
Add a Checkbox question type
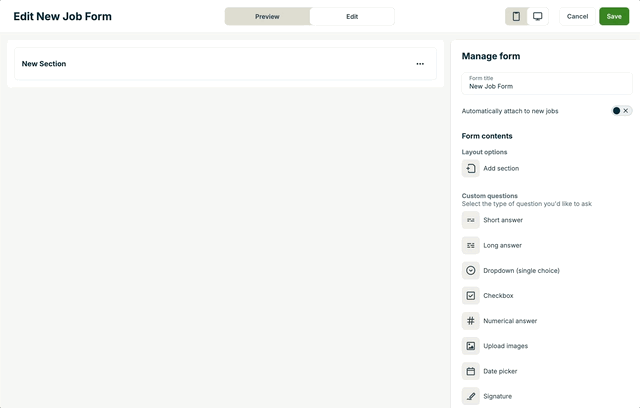pos(471,296)
